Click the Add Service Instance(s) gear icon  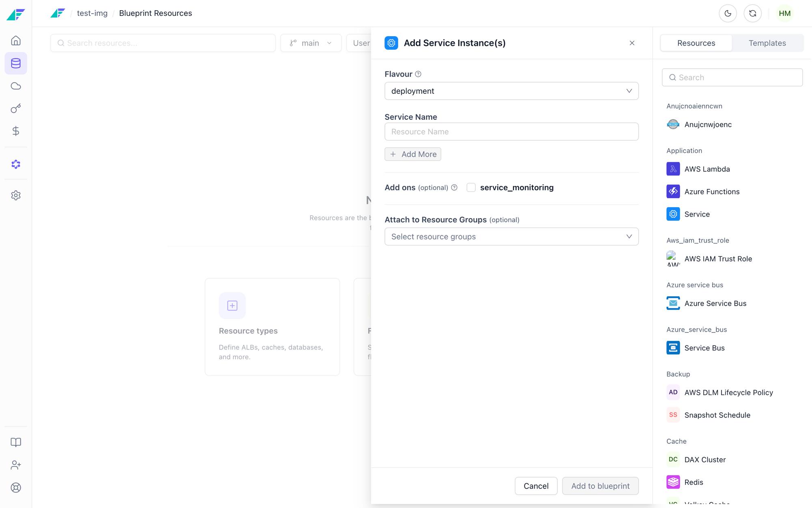391,43
